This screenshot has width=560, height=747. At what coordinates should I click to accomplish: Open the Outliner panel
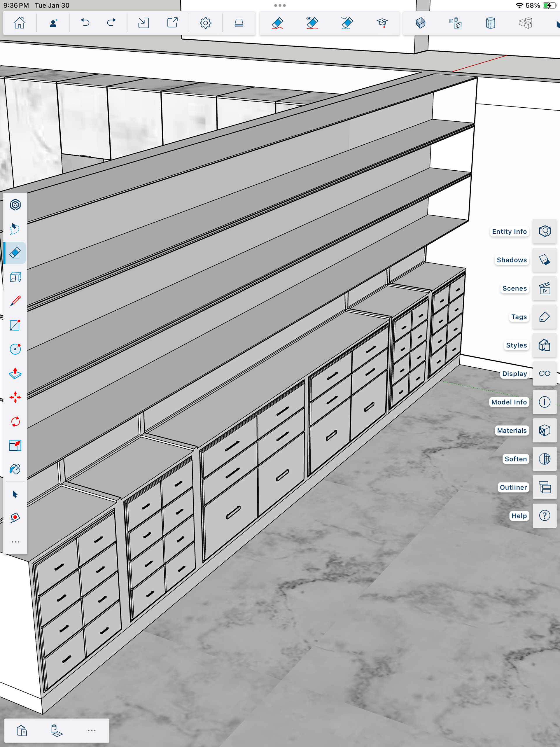544,487
